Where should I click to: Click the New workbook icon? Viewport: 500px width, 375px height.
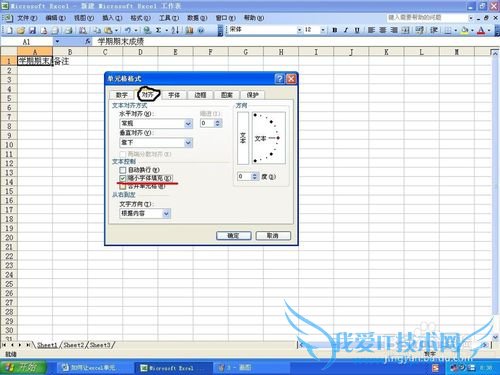pyautogui.click(x=10, y=30)
